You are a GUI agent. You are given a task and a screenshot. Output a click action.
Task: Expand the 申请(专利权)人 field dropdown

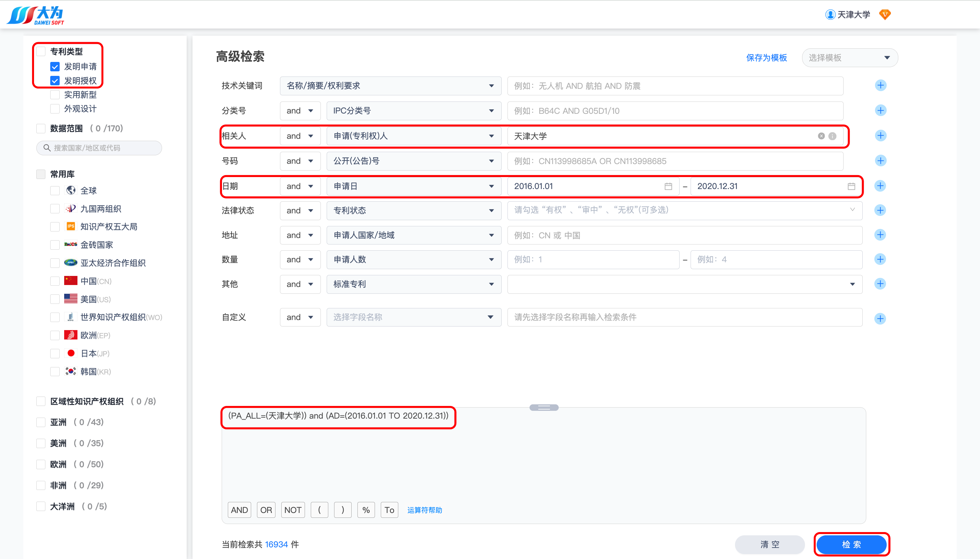coord(414,136)
